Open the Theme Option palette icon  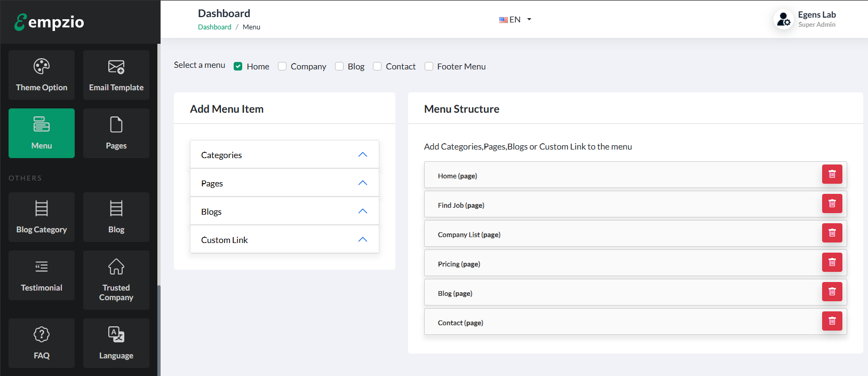pos(42,67)
